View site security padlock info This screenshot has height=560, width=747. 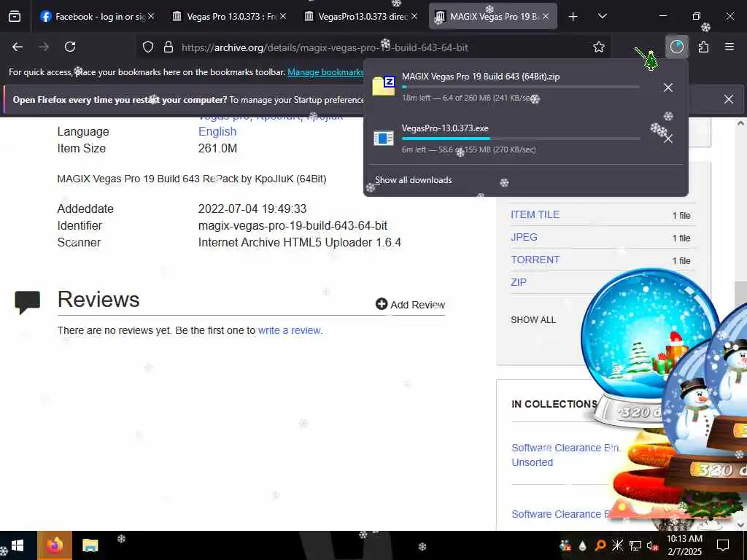(169, 47)
